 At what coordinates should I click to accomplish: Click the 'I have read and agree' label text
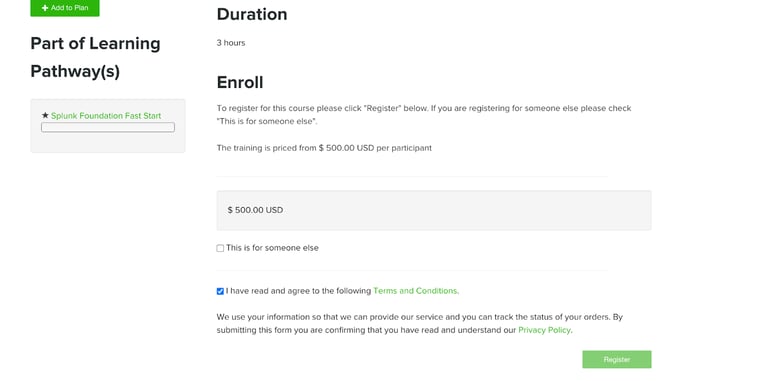click(x=299, y=291)
